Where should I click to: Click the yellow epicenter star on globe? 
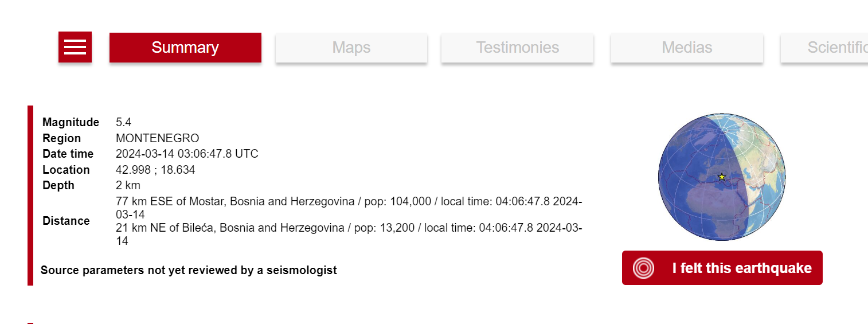721,177
